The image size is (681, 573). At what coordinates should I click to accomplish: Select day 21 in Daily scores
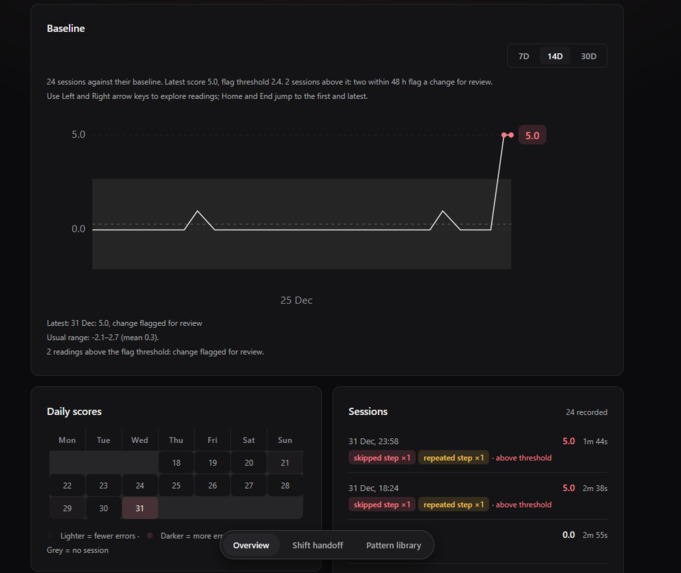pos(285,463)
